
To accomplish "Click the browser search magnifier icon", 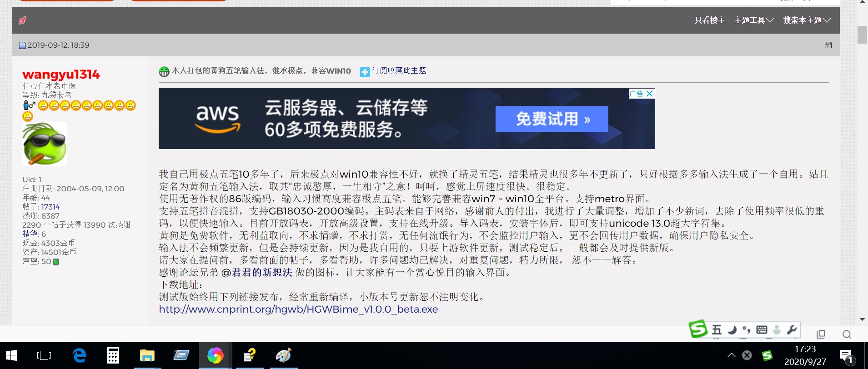I will pyautogui.click(x=846, y=334).
